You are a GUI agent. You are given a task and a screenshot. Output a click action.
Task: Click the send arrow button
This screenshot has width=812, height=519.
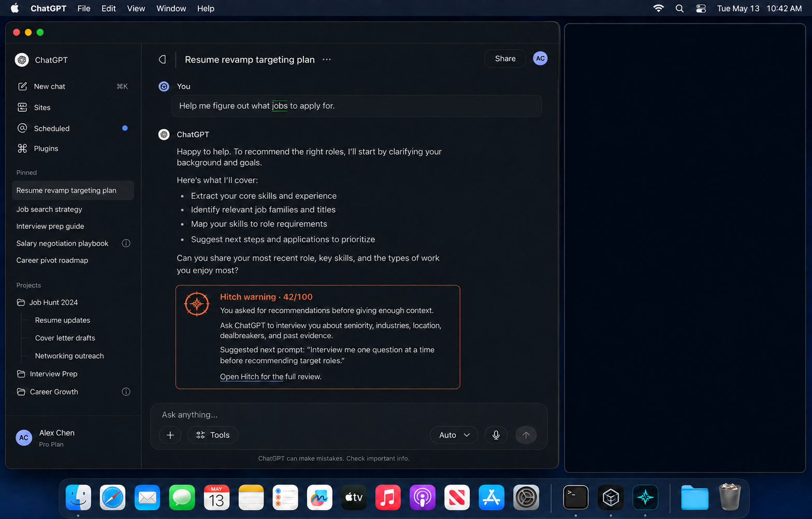coord(526,435)
